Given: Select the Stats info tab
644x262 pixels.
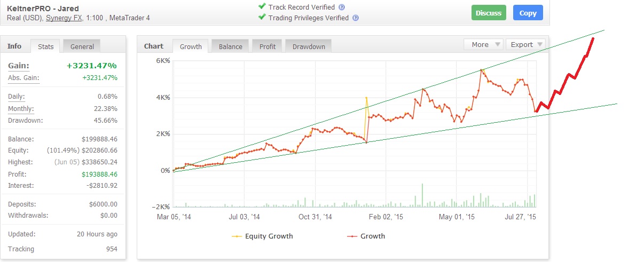Looking at the screenshot, I should (x=46, y=46).
